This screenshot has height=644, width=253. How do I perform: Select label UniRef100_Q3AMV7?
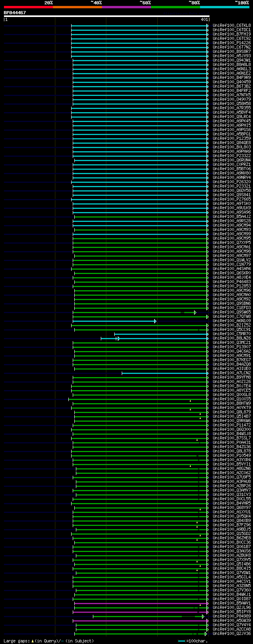[232, 490]
